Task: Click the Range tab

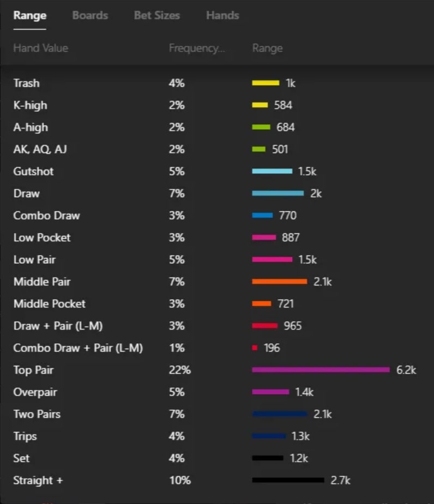Action: (x=30, y=16)
